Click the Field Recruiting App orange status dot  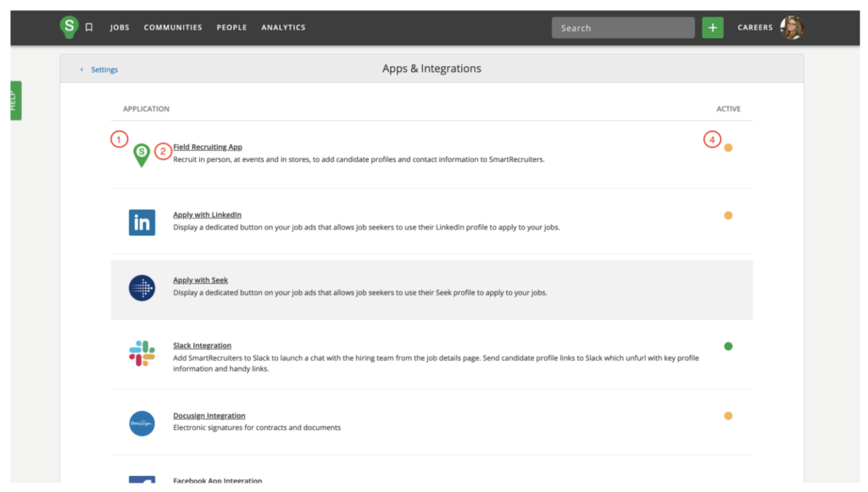pos(728,147)
